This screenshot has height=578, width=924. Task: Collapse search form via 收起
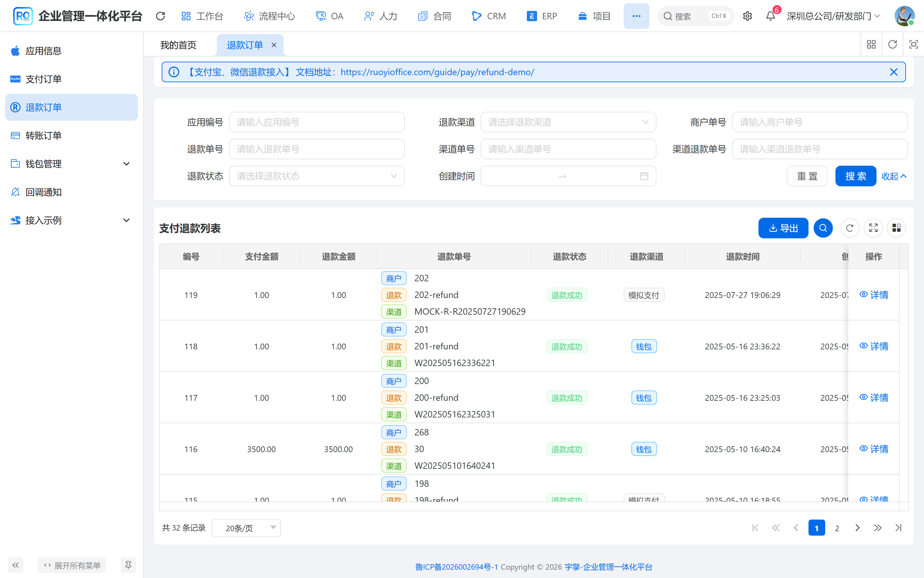[x=894, y=176]
